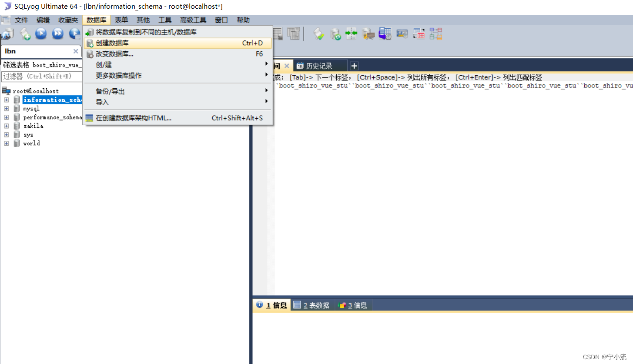
Task: Click the data import truck toolbar icon
Action: (x=368, y=34)
